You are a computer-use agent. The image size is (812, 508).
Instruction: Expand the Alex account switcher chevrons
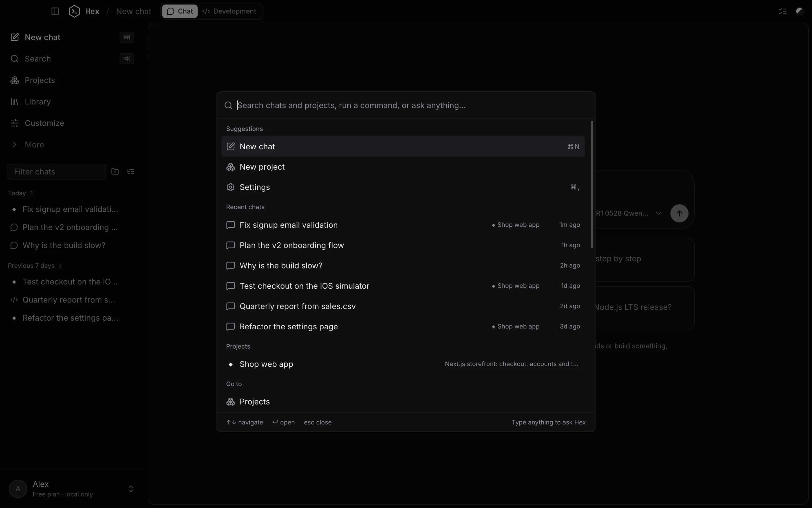(131, 489)
